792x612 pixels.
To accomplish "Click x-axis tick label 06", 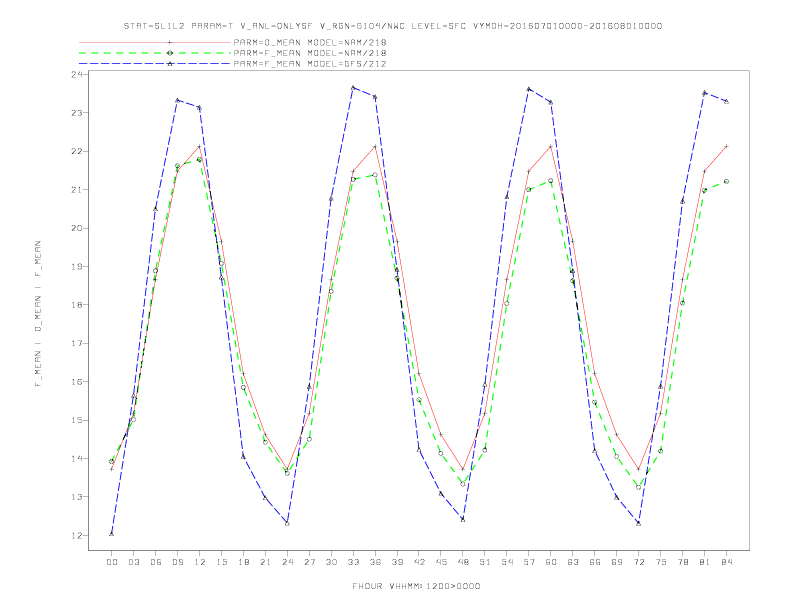I will click(155, 562).
